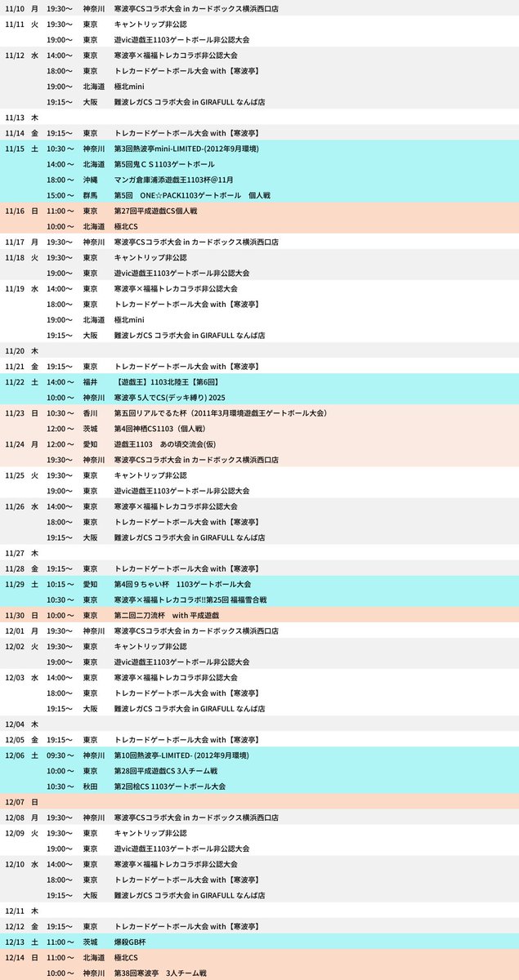Select the date 11/29
The height and width of the screenshot is (980, 519).
click(15, 584)
